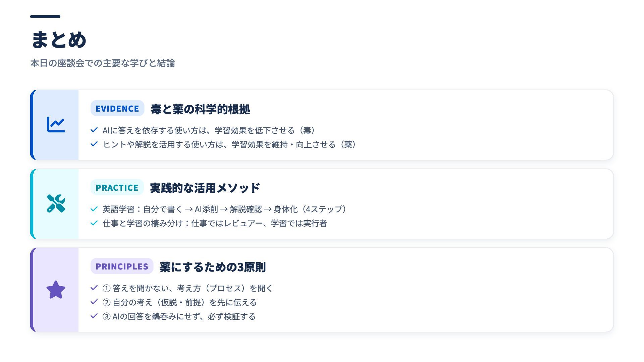Viewport: 644px width, 362px height.
Task: Click the crossed tools icon in the PRACTICE card
Action: [x=56, y=203]
